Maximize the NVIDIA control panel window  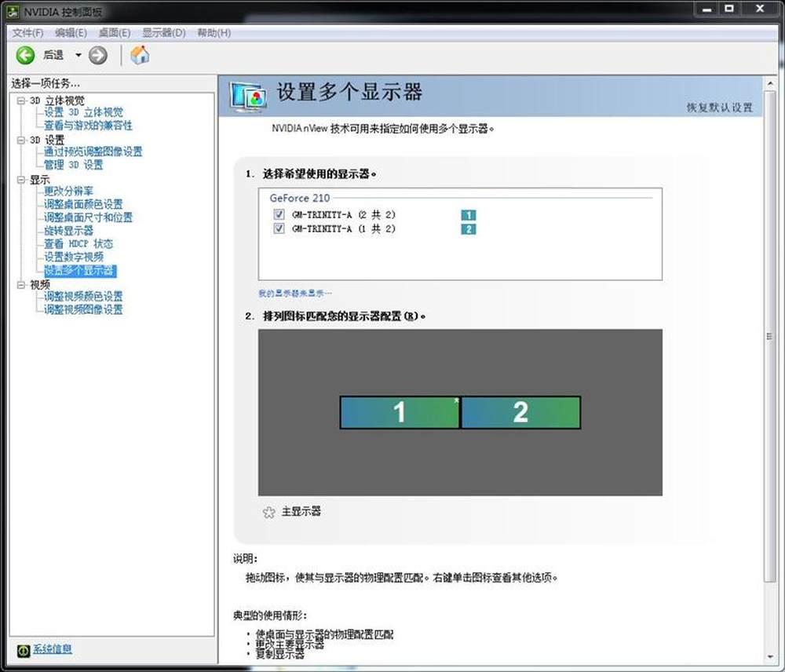pyautogui.click(x=729, y=9)
